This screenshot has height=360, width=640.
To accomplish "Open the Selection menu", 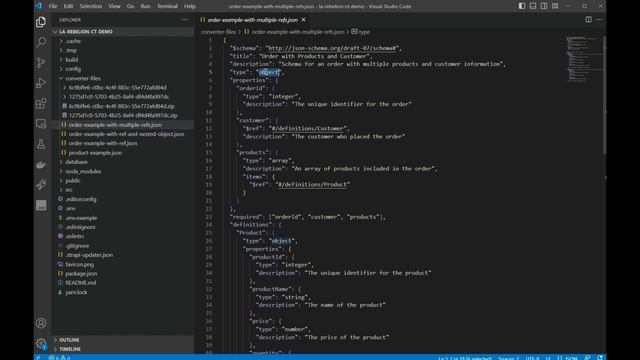I will point(91,6).
